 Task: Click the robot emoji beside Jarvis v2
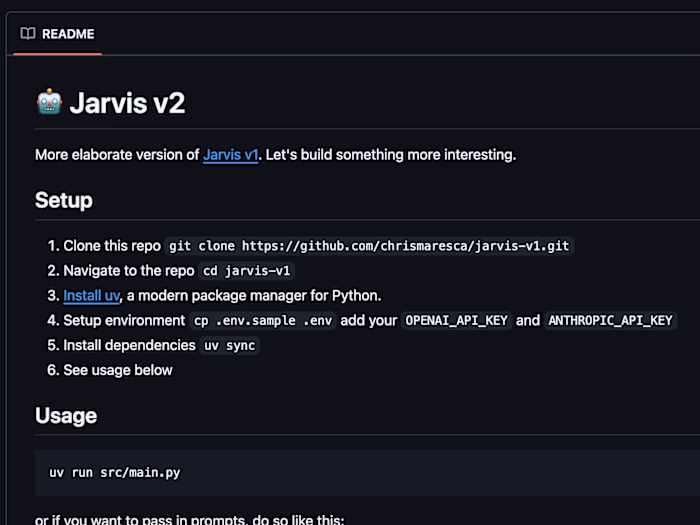click(49, 102)
